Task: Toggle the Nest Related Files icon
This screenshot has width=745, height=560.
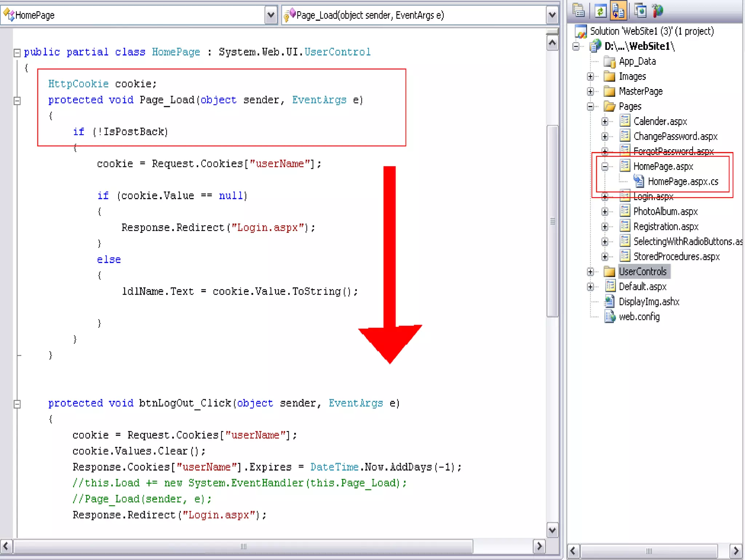Action: coord(618,11)
